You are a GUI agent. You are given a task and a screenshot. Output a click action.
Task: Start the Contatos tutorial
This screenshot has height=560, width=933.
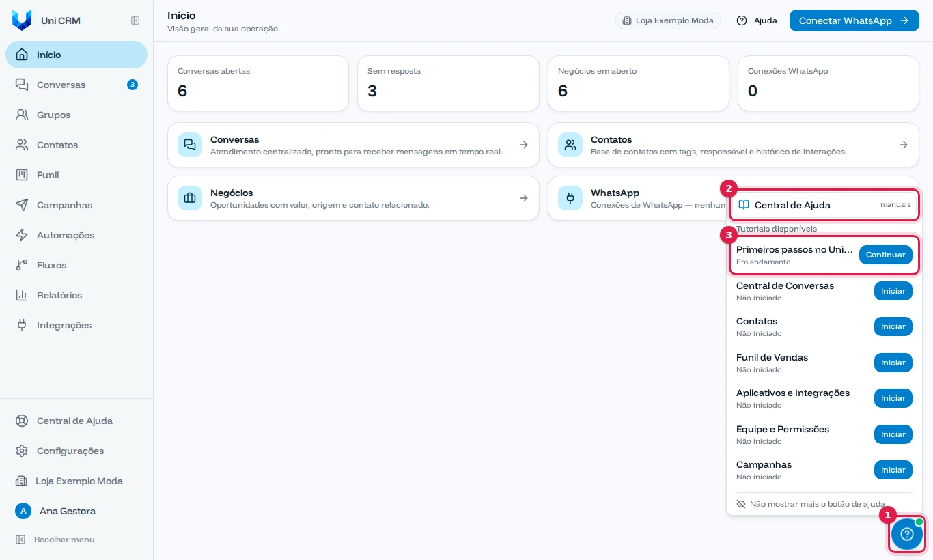[893, 326]
